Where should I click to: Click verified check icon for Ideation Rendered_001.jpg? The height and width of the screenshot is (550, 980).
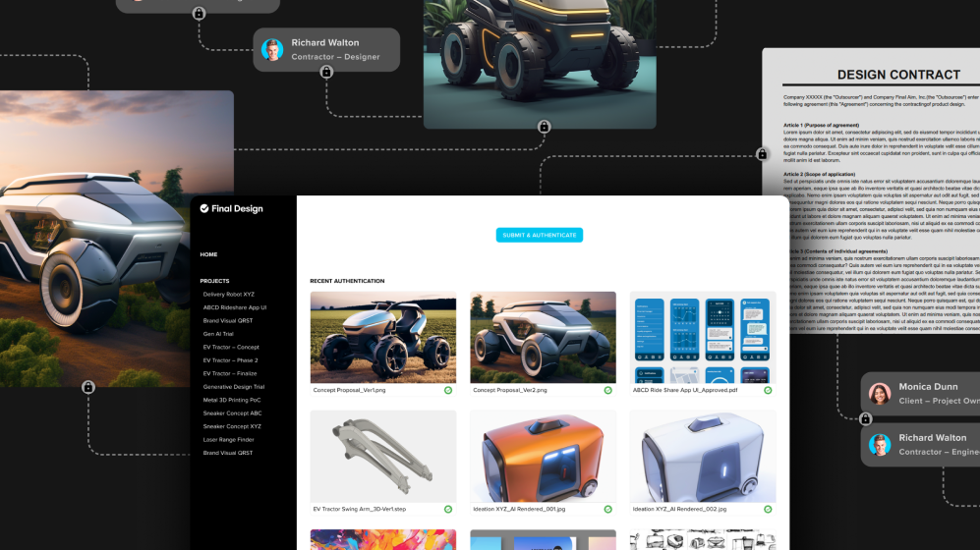(x=608, y=510)
